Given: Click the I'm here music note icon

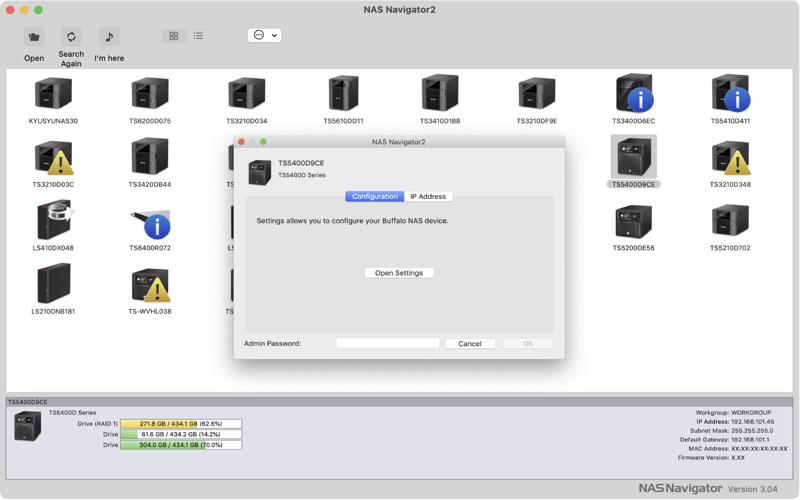Looking at the screenshot, I should coord(109,37).
